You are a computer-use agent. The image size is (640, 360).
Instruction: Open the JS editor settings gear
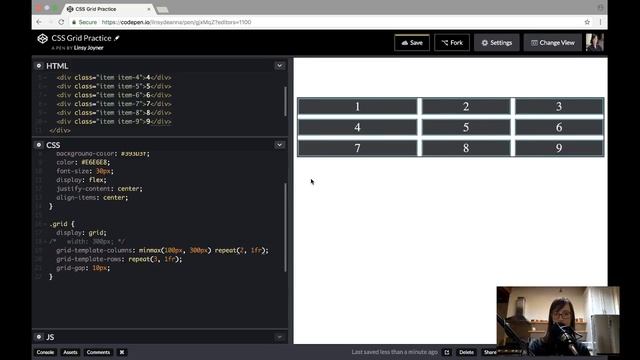point(39,337)
